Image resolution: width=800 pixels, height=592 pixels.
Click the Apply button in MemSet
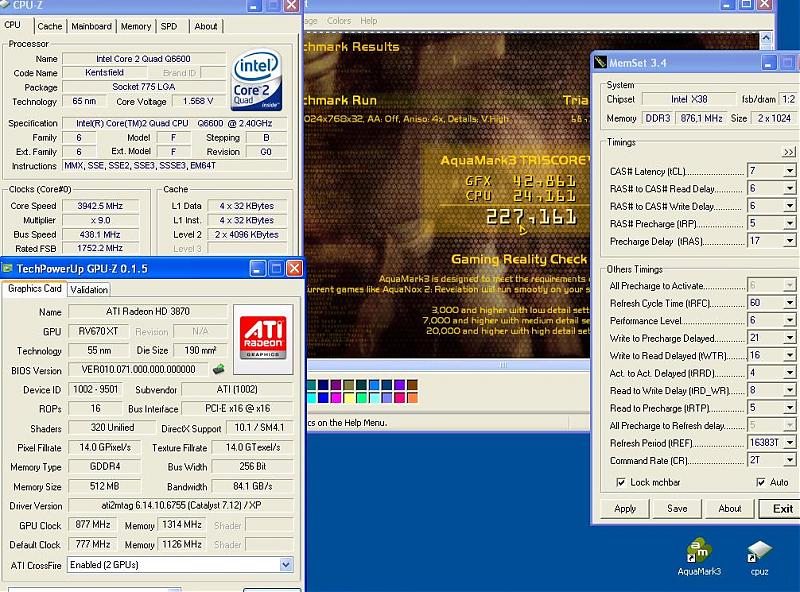(625, 508)
